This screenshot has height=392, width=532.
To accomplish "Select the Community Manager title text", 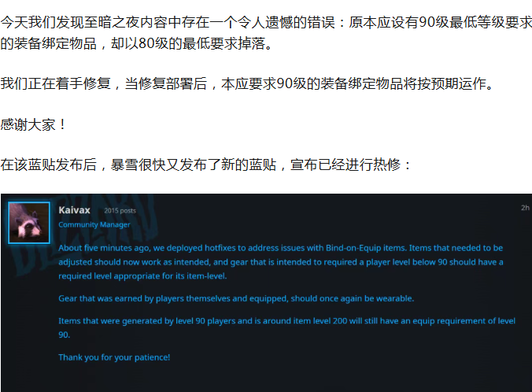I will pyautogui.click(x=94, y=224).
